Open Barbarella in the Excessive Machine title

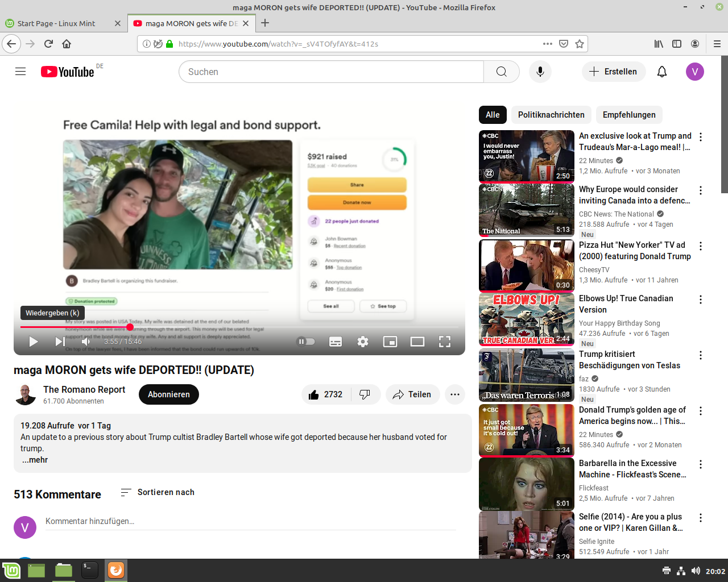click(x=632, y=469)
